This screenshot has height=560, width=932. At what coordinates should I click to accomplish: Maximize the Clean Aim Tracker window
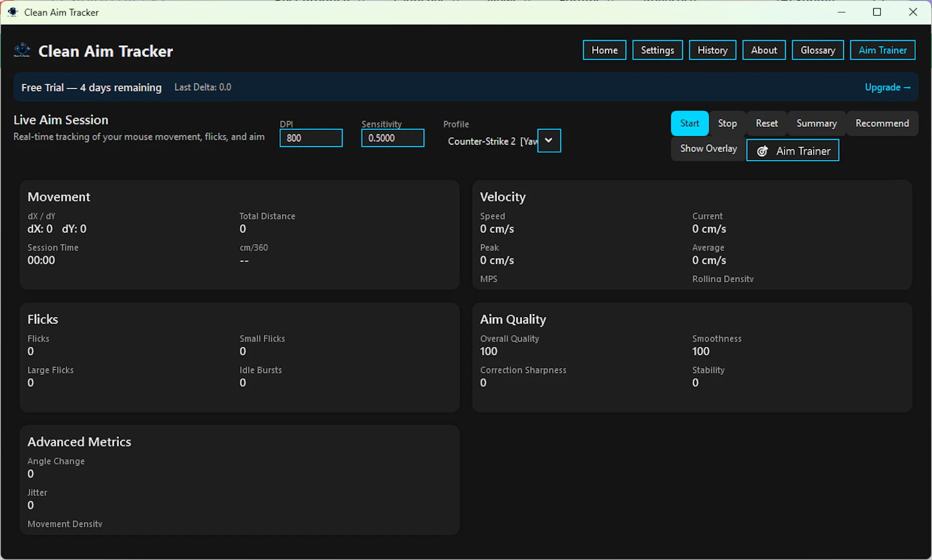[877, 12]
